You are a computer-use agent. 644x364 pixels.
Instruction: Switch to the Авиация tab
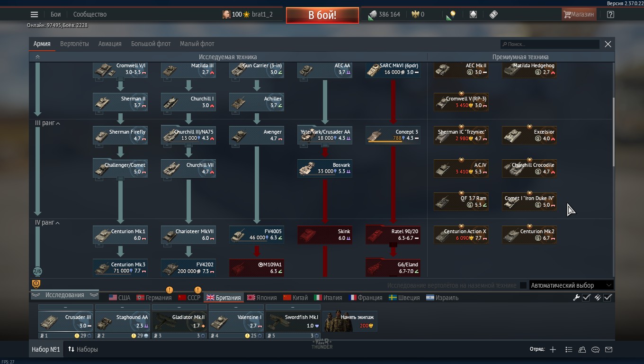(x=110, y=44)
